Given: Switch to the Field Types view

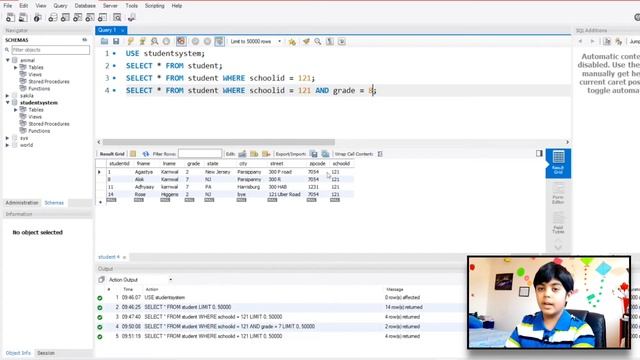Looking at the screenshot, I should tap(558, 223).
